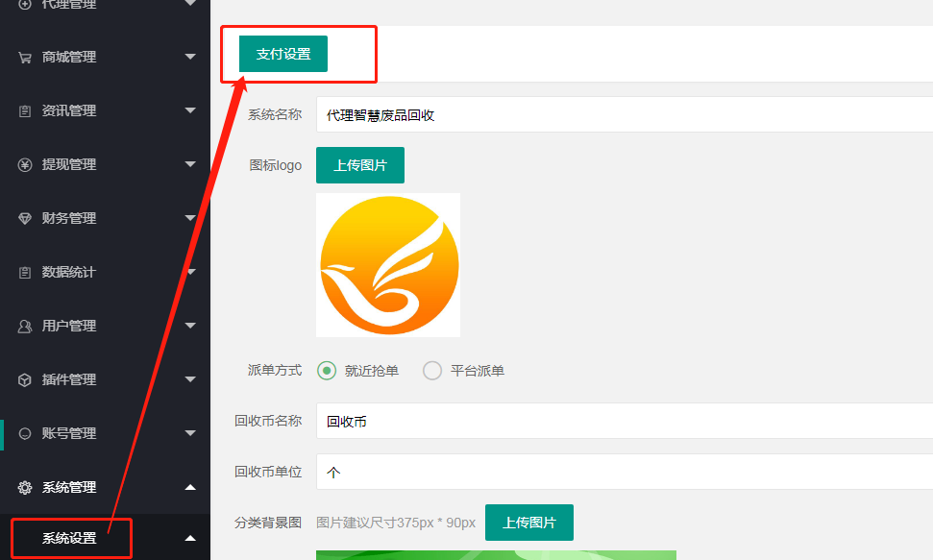The image size is (933, 560).
Task: Click the plus-circle icon beside 代理管理
Action: click(x=24, y=4)
